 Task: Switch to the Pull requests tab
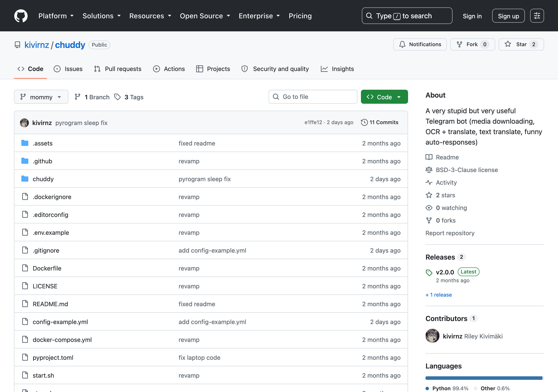[118, 69]
